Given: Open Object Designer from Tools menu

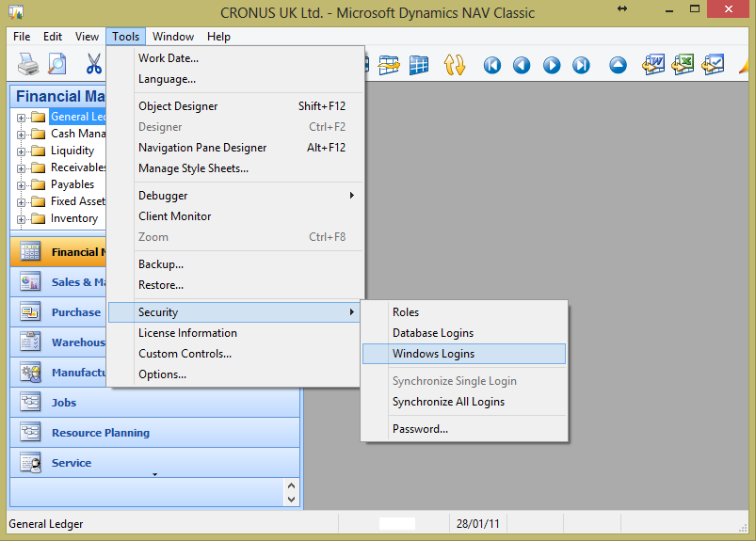Looking at the screenshot, I should coord(235,106).
